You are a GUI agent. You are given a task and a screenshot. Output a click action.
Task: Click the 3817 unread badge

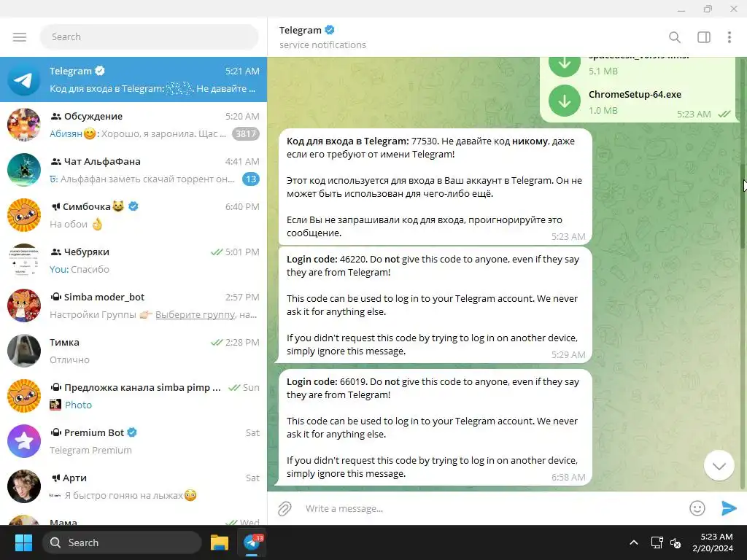(x=246, y=134)
